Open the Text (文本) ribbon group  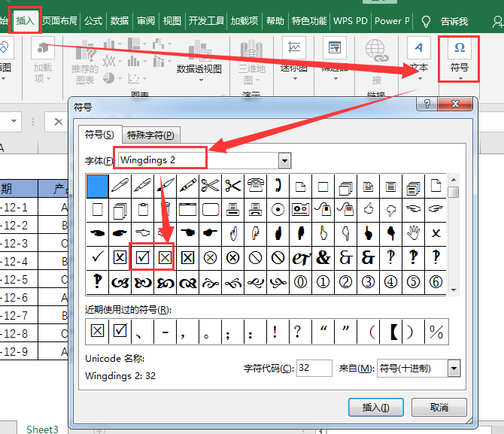(418, 59)
